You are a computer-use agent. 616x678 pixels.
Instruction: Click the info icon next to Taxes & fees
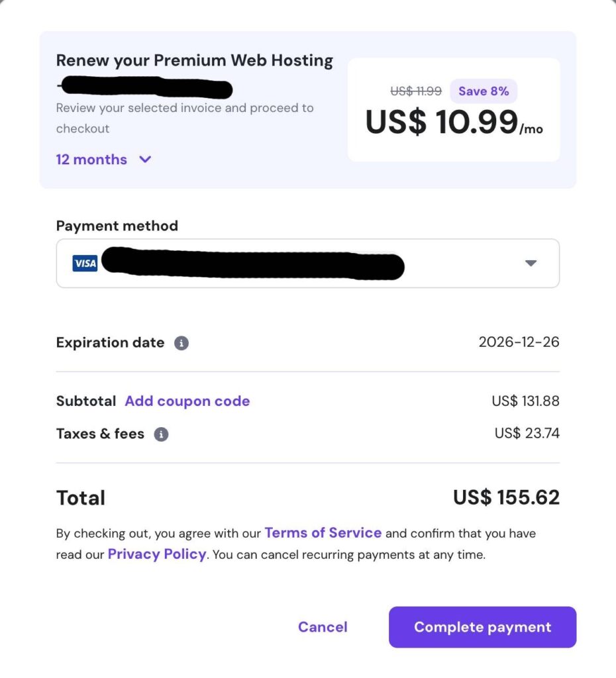pyautogui.click(x=161, y=434)
